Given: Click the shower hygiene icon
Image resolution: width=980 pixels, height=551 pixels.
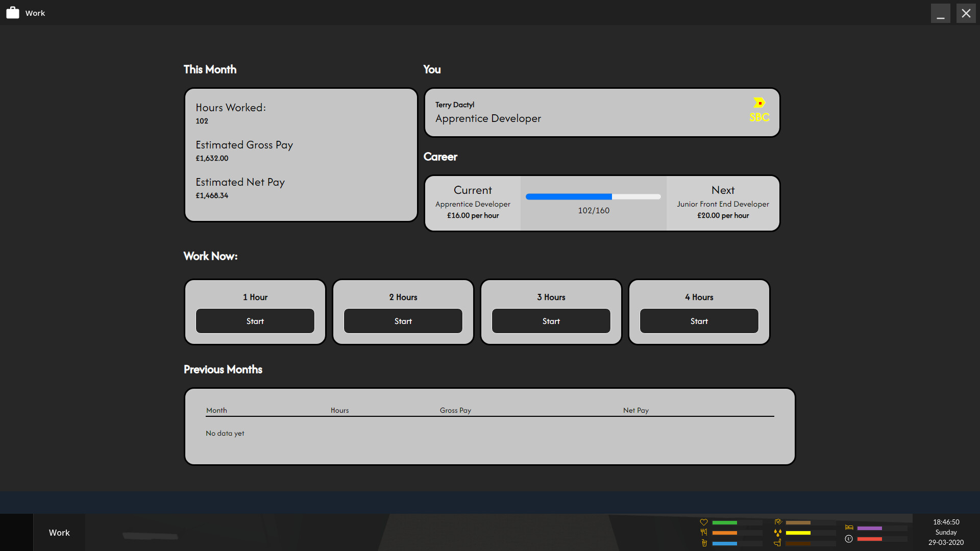Looking at the screenshot, I should tap(778, 522).
